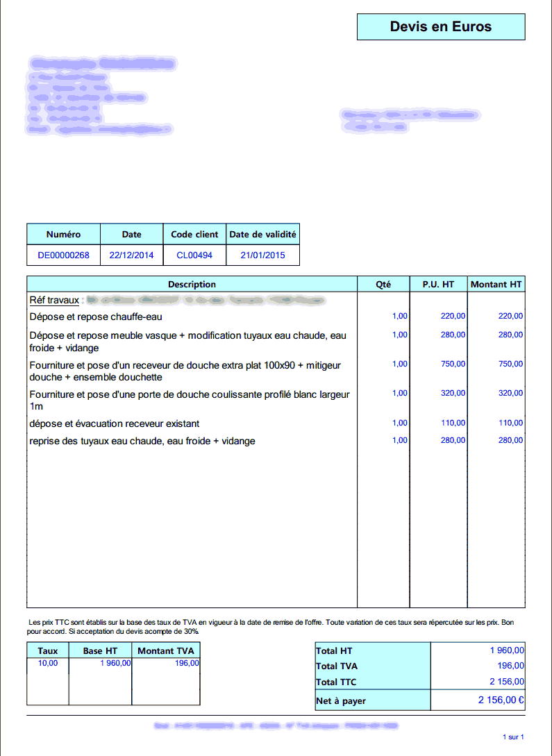
Task: Click the 'Réf travaux' label
Action: click(54, 301)
